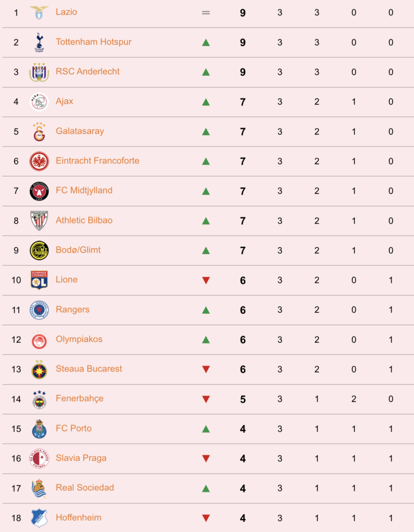This screenshot has height=532, width=414.
Task: Open the Hoffenheim team link
Action: click(79, 517)
